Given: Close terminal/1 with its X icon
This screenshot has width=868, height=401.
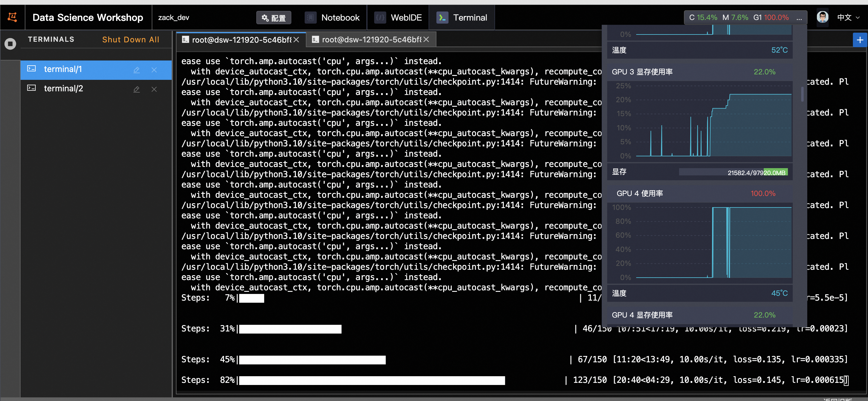Looking at the screenshot, I should click(x=154, y=70).
